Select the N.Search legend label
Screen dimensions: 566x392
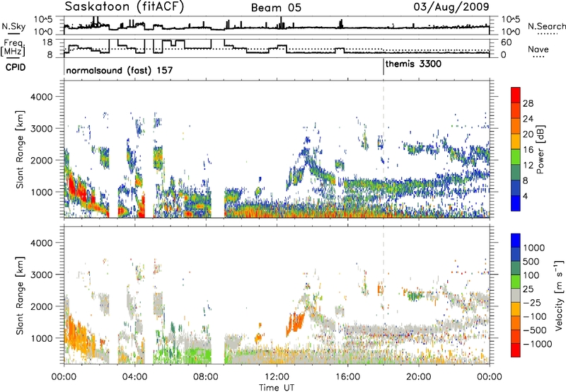pyautogui.click(x=546, y=26)
